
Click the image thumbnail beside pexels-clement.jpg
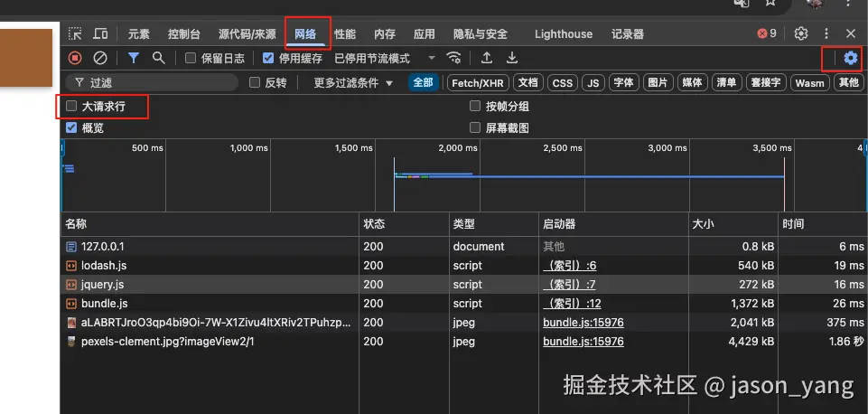(70, 342)
